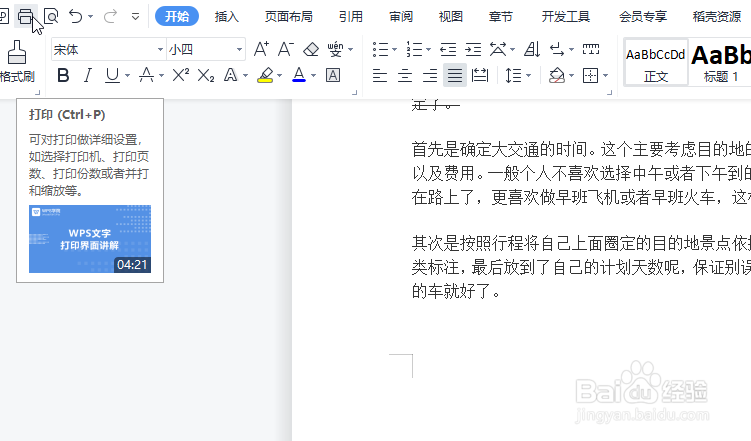The height and width of the screenshot is (441, 751).
Task: Align text left
Action: 380,75
